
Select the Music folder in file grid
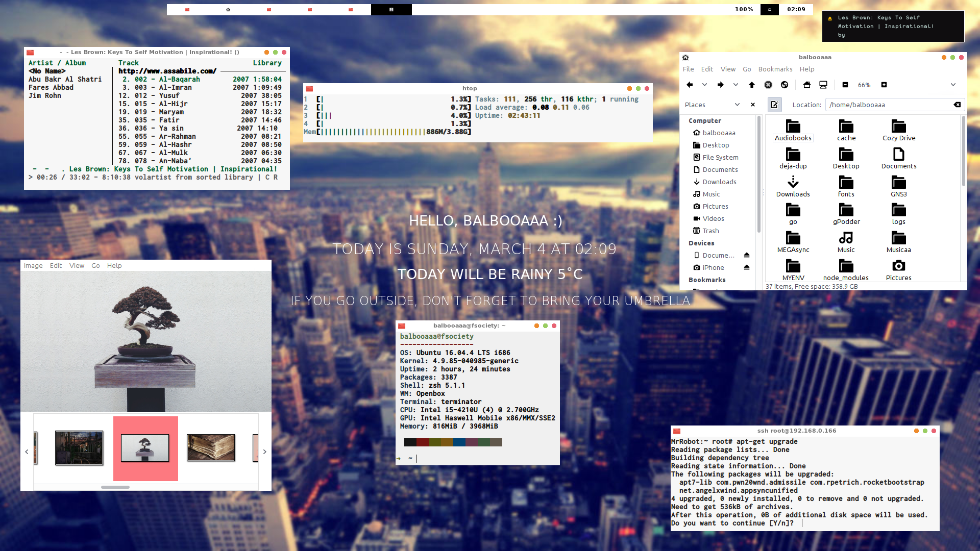click(x=846, y=242)
